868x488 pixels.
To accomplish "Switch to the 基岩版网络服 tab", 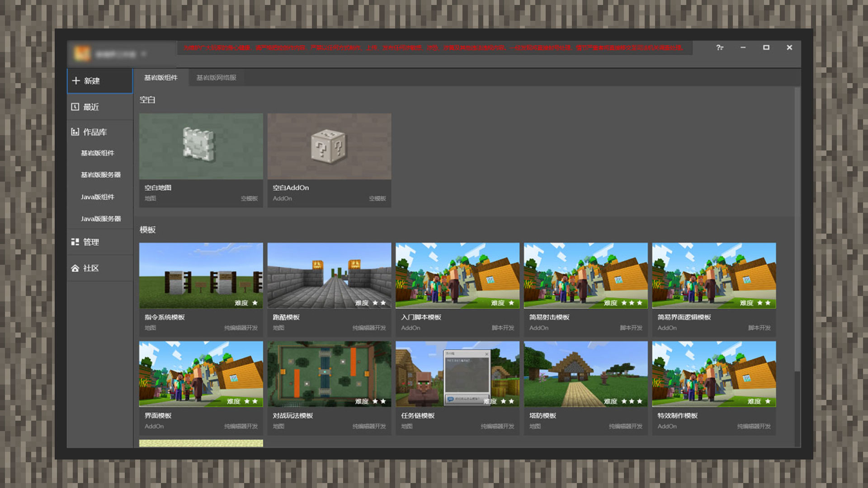I will 216,78.
